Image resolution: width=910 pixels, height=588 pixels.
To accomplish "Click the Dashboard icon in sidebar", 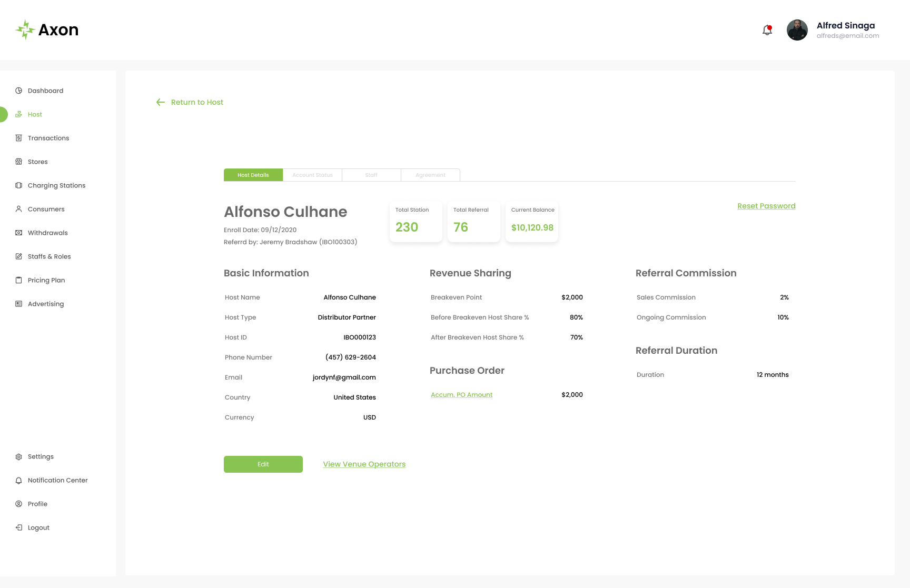I will pyautogui.click(x=18, y=91).
